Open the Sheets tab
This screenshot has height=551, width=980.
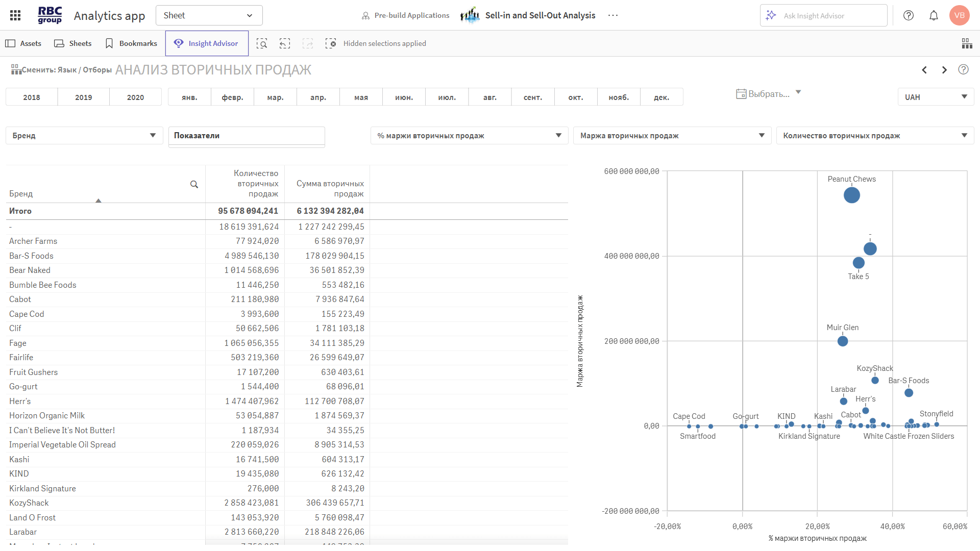click(x=73, y=43)
